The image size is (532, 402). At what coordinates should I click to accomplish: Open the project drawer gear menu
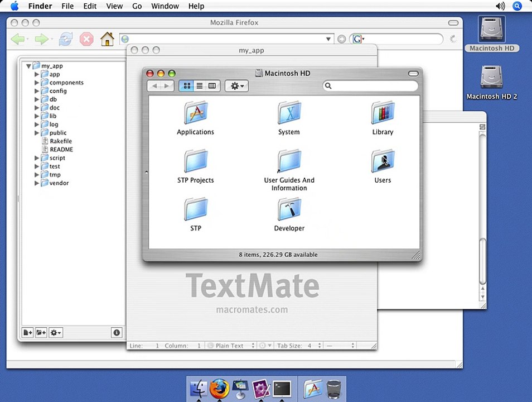(x=56, y=332)
